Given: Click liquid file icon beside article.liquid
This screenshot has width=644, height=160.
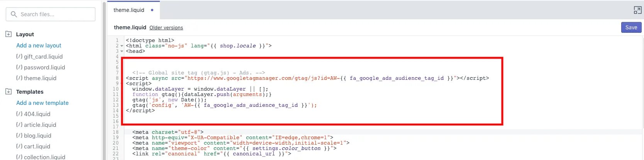Looking at the screenshot, I should pos(19,125).
